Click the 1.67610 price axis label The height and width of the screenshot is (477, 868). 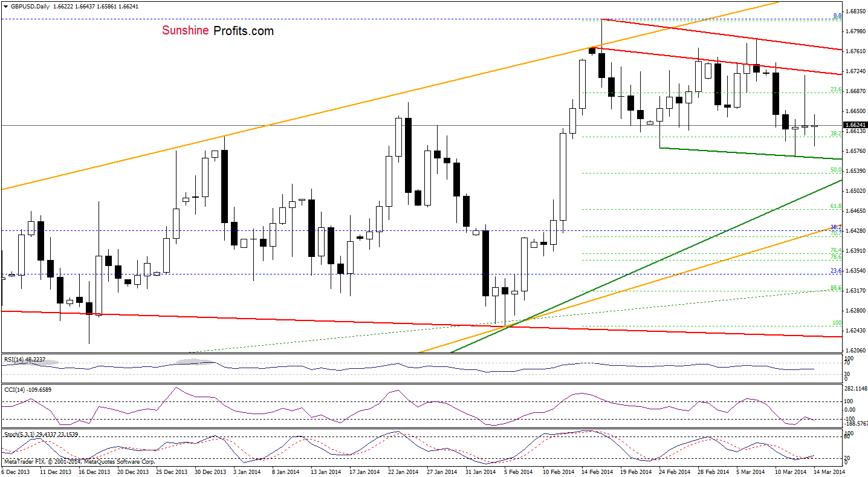[x=857, y=51]
